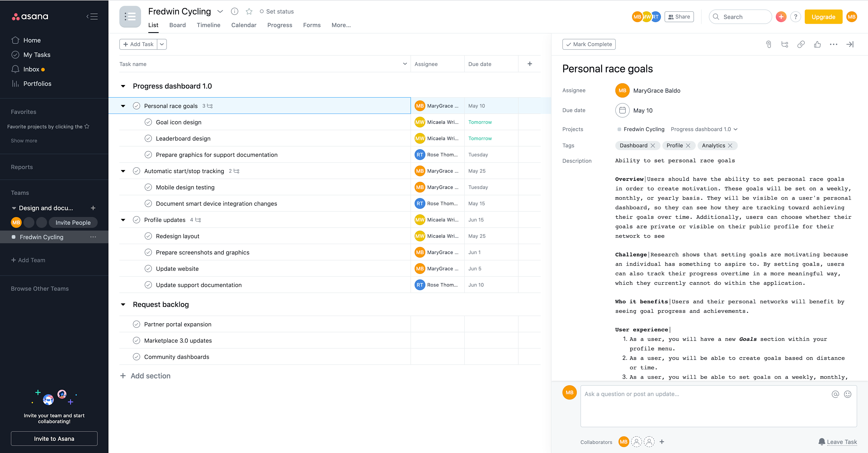Open Portfolios in the sidebar

click(x=37, y=84)
